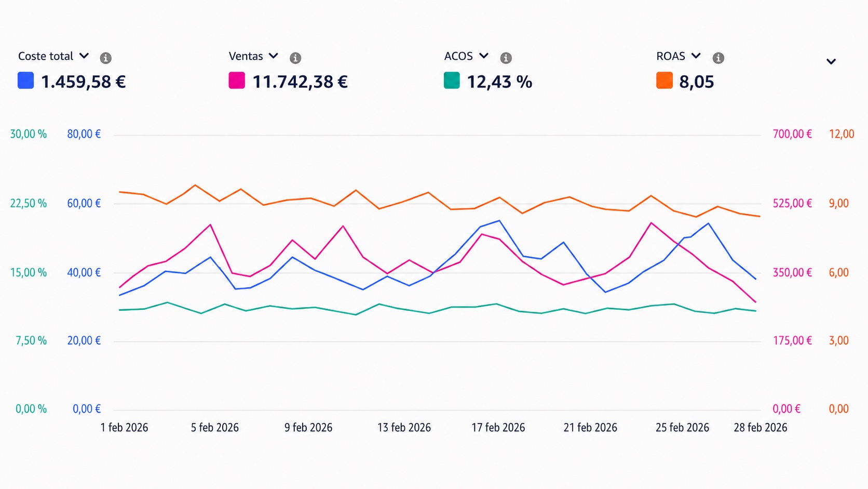Click the 13 feb 2026 axis label
This screenshot has width=868, height=489.
404,428
